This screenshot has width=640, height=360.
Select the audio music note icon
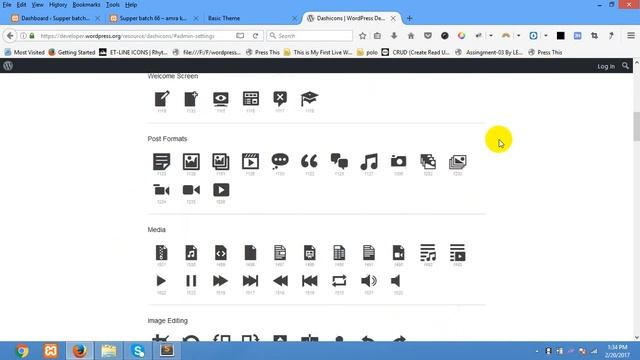tap(369, 162)
